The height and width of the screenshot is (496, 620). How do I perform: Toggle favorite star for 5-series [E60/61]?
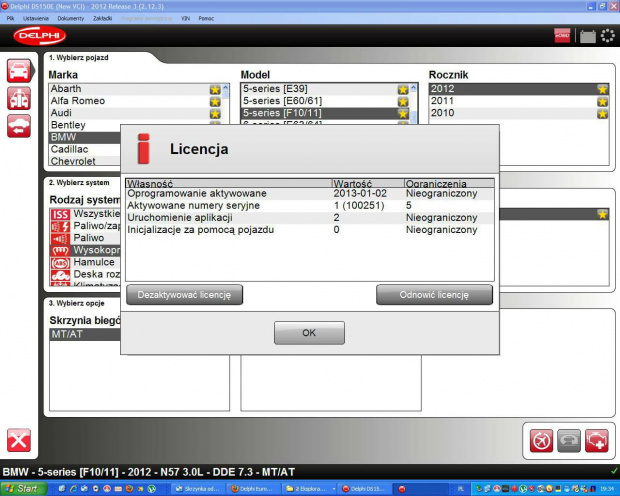pyautogui.click(x=403, y=102)
